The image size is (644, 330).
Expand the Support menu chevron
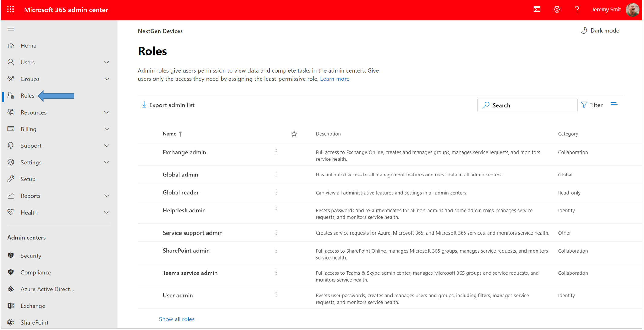coord(107,146)
